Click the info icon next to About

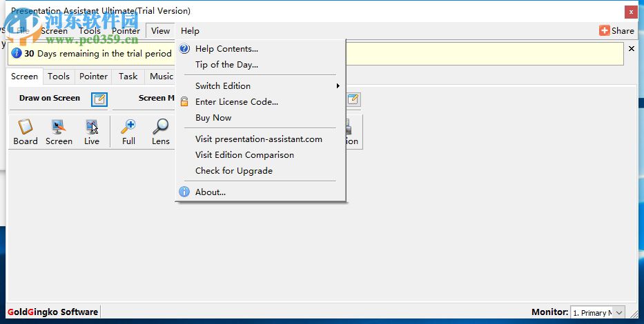coord(184,192)
